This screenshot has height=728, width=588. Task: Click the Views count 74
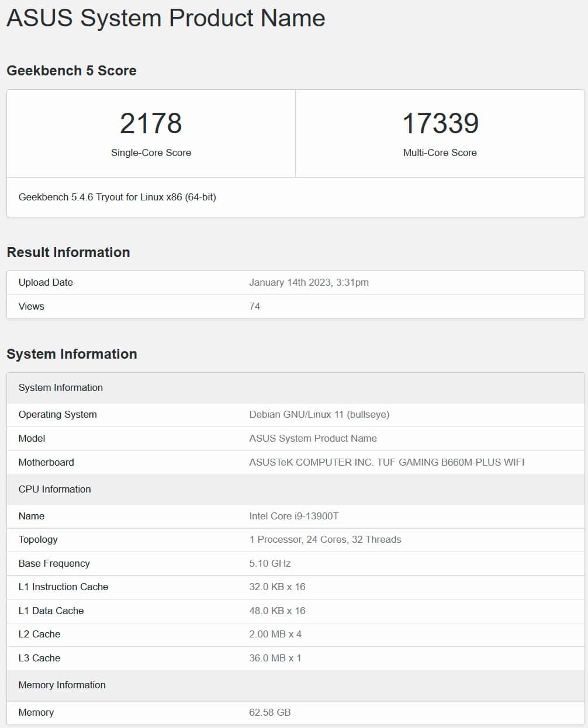pyautogui.click(x=255, y=306)
